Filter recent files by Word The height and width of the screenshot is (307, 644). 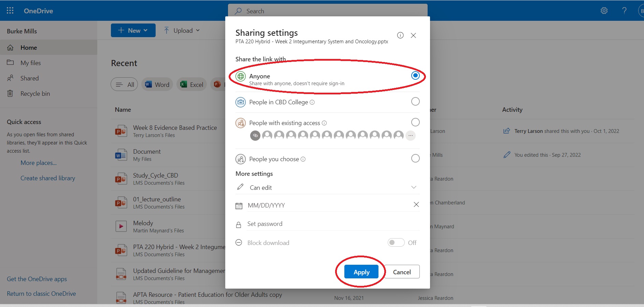(157, 85)
